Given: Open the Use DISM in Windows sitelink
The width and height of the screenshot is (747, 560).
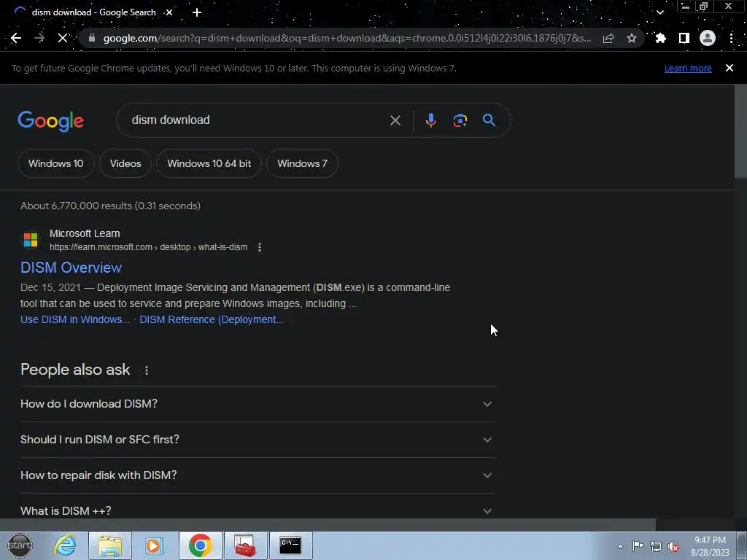Looking at the screenshot, I should coord(75,319).
